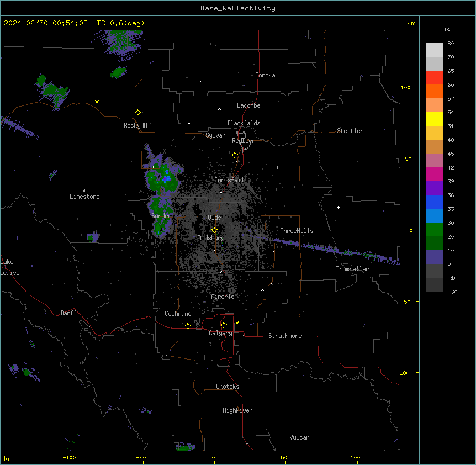Select the blue 36-33 dBZ legend swatch
The image size is (476, 465).
434,202
